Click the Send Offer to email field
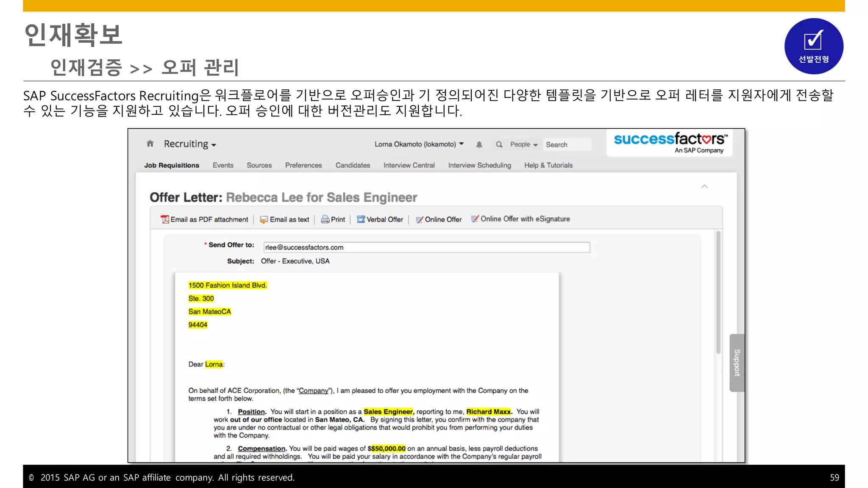The width and height of the screenshot is (868, 488). 426,247
